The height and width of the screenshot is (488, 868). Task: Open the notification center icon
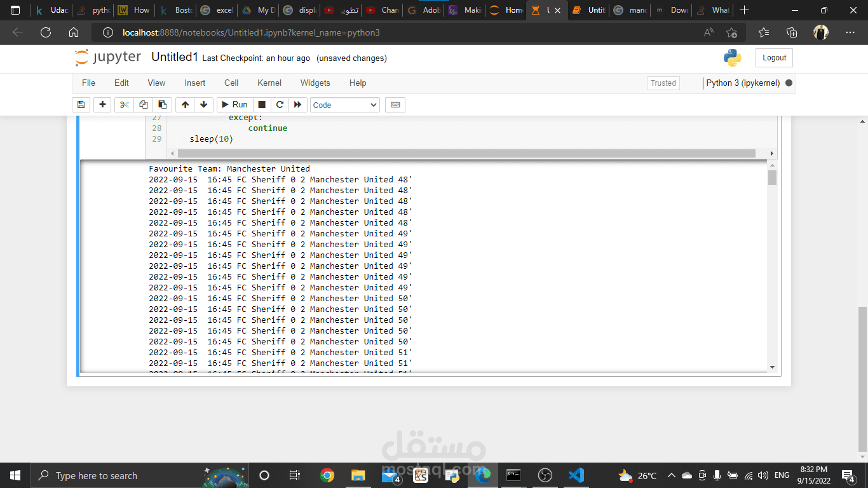coord(848,475)
